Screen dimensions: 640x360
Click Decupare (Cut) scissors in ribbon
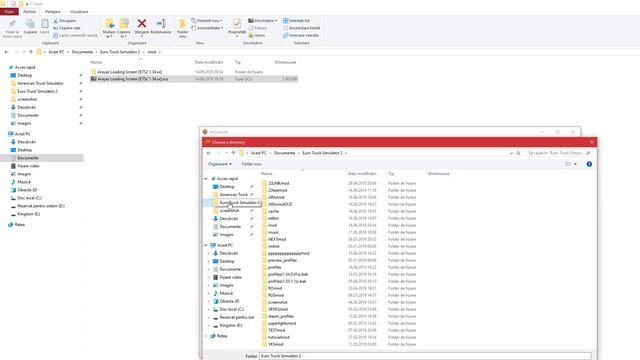pos(64,20)
